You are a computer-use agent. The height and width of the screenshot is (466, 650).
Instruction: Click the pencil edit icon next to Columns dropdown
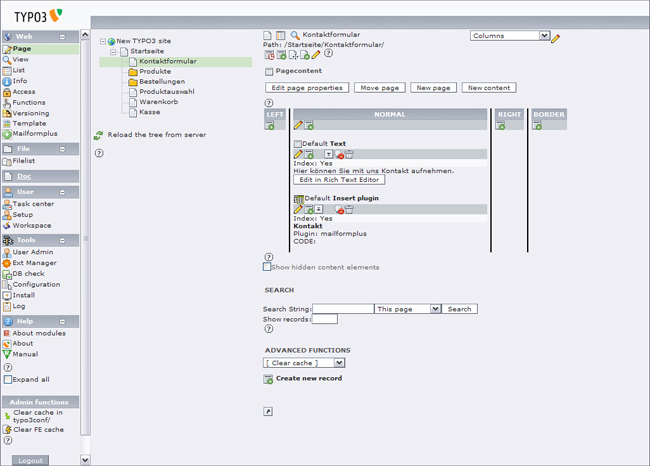click(556, 38)
